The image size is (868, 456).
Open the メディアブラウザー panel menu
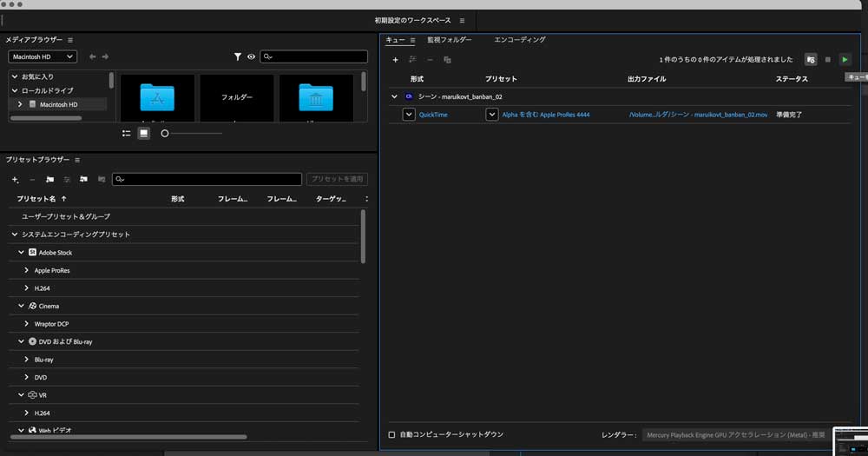click(70, 40)
